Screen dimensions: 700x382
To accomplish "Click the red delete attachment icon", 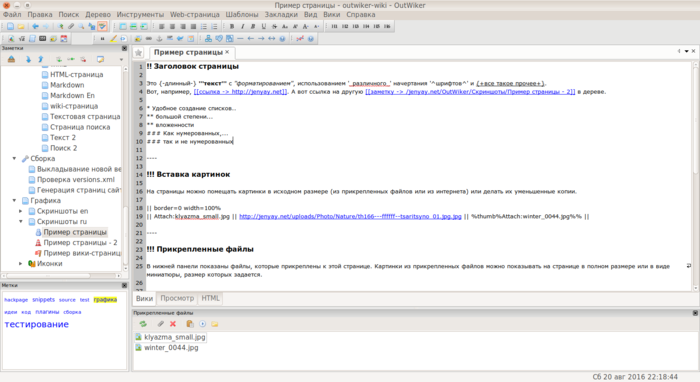I will [x=173, y=324].
